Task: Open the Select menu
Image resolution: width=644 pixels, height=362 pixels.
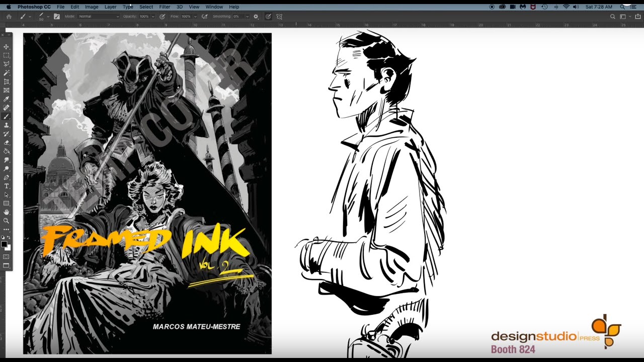Action: pos(146,7)
